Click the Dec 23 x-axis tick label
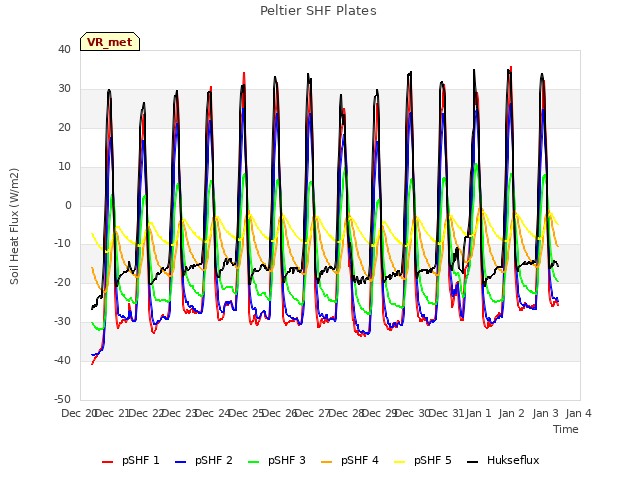 point(180,413)
